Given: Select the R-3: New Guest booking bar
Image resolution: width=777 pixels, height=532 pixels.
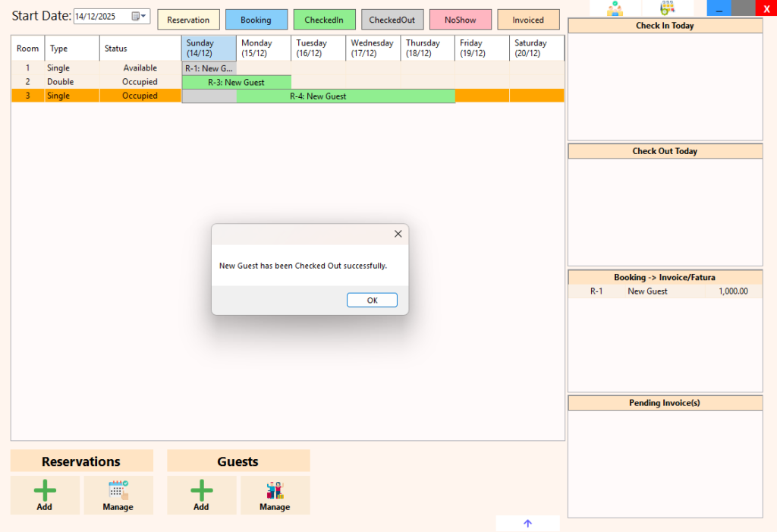Looking at the screenshot, I should point(236,82).
